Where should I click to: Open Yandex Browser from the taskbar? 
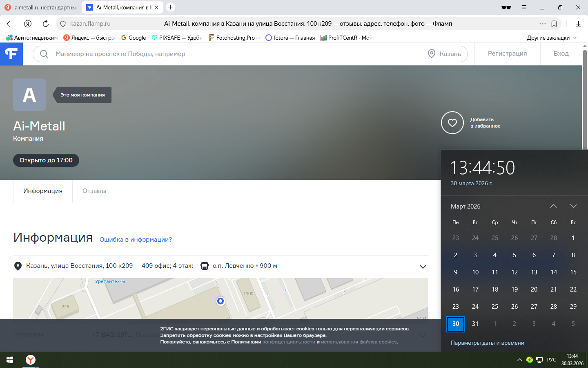tap(31, 360)
